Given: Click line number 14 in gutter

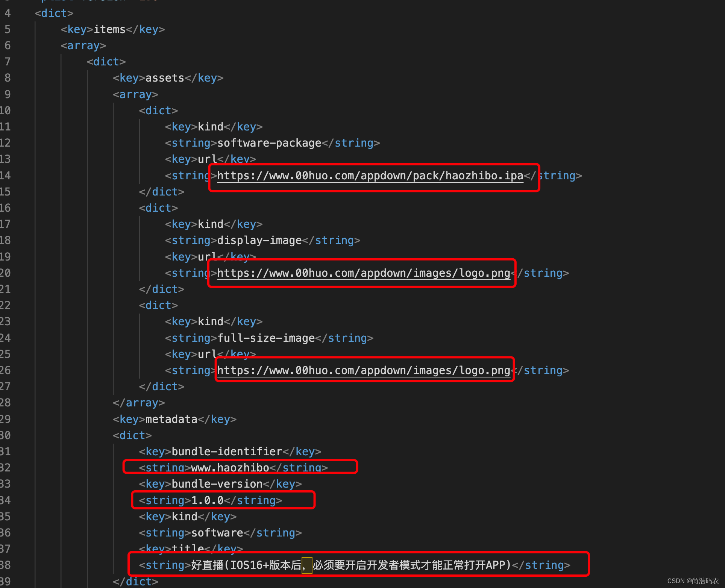Looking at the screenshot, I should click(x=6, y=176).
